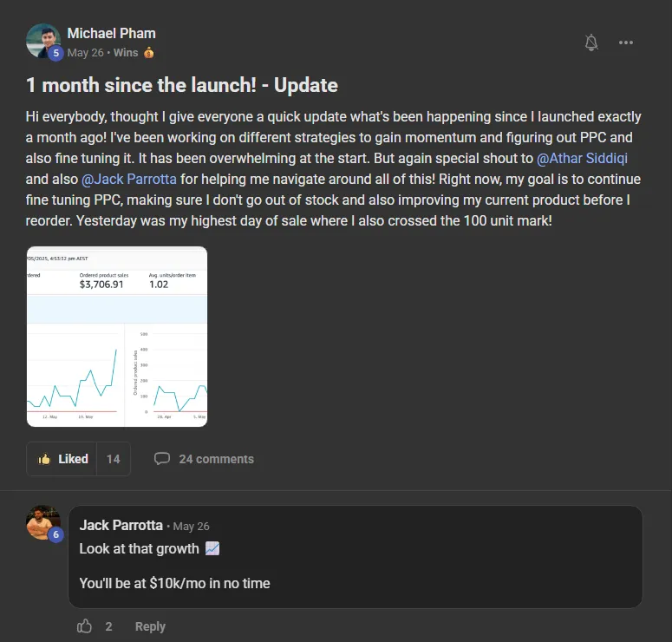The width and height of the screenshot is (672, 642).
Task: Open the 24 comments link
Action: pyautogui.click(x=216, y=459)
